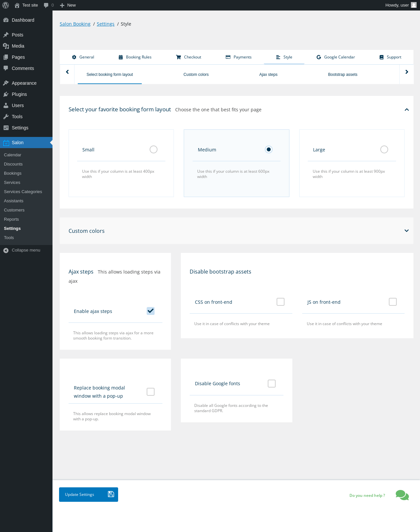Click the Tools wrench icon
Screen dimensions: 420x532
6,117
